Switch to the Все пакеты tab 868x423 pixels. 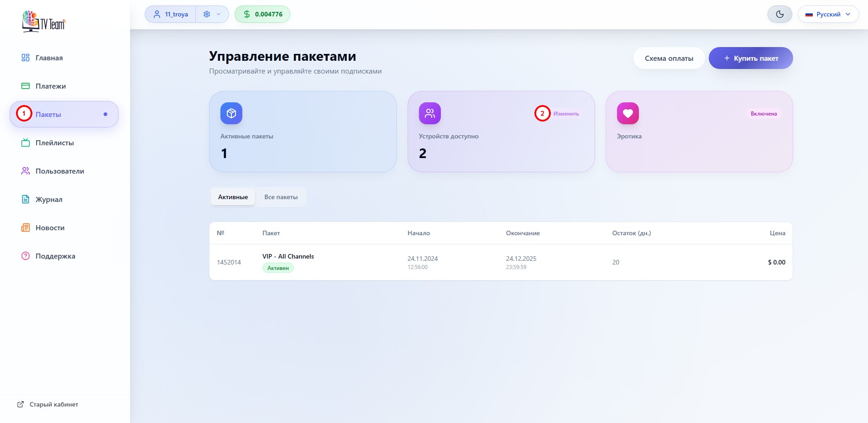click(281, 197)
